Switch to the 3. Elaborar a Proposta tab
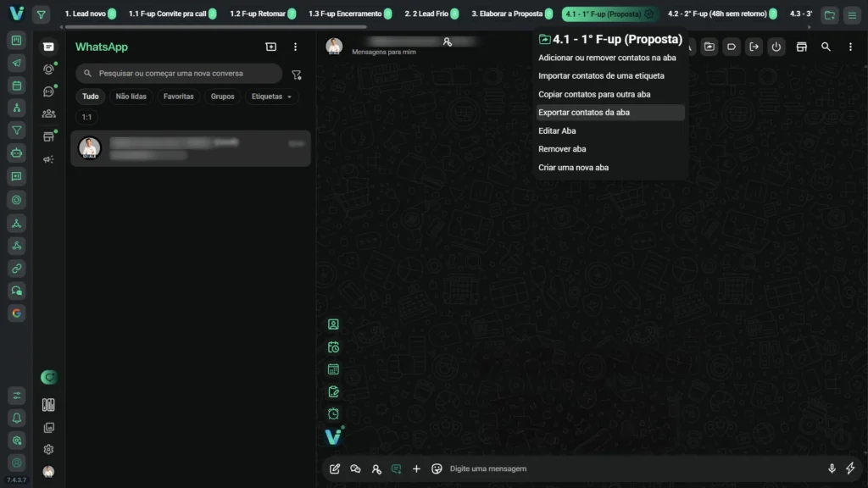The image size is (868, 488). (x=507, y=14)
